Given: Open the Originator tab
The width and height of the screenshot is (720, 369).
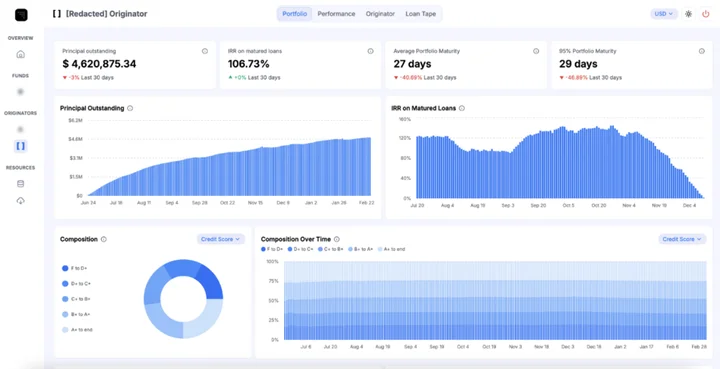Looking at the screenshot, I should click(x=380, y=14).
